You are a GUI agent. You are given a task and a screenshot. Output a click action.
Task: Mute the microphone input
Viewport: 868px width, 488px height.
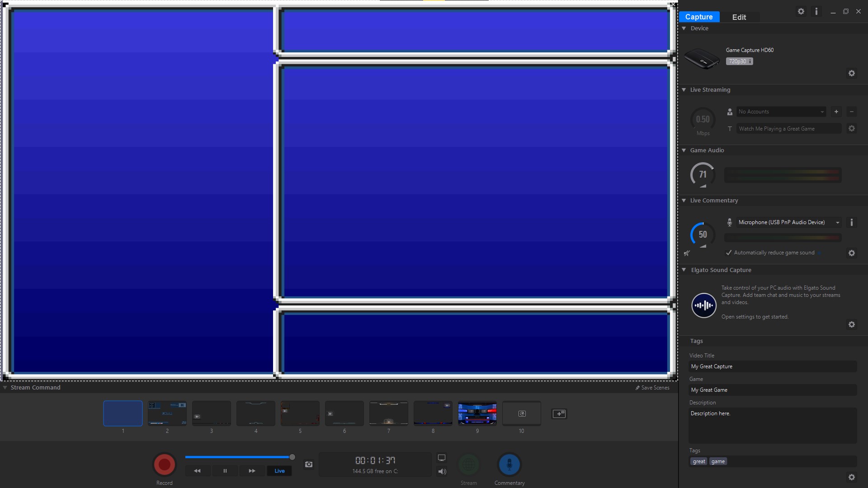(x=687, y=253)
